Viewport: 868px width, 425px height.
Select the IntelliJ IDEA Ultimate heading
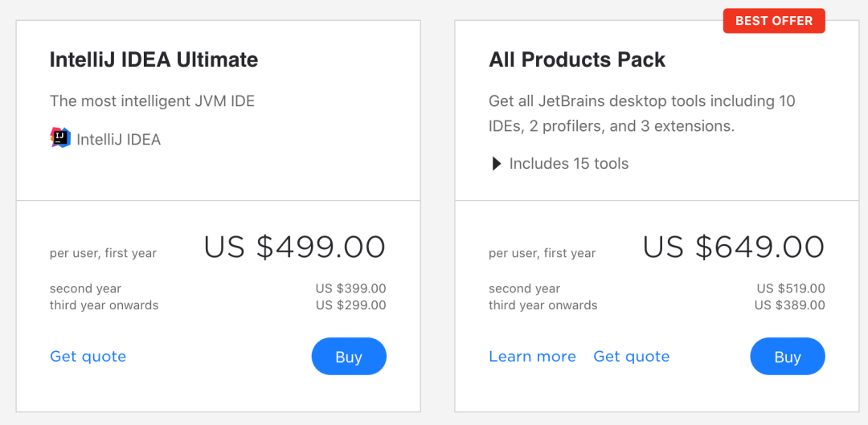pos(154,59)
